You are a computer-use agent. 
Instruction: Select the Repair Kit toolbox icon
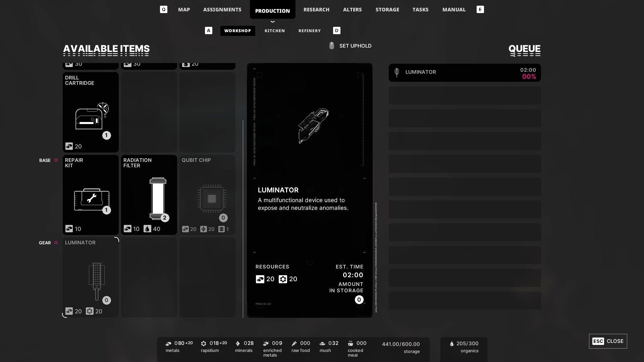92,199
